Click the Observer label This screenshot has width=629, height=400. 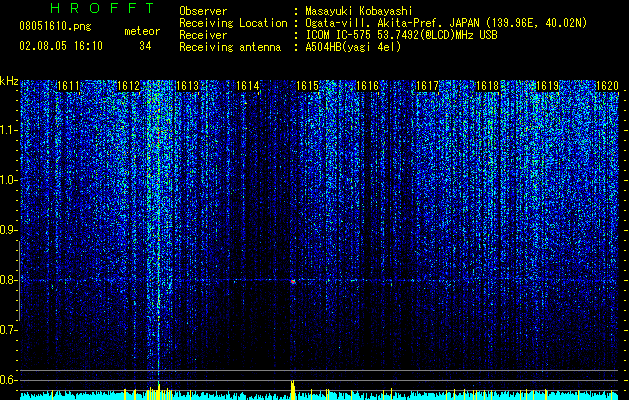click(x=203, y=11)
